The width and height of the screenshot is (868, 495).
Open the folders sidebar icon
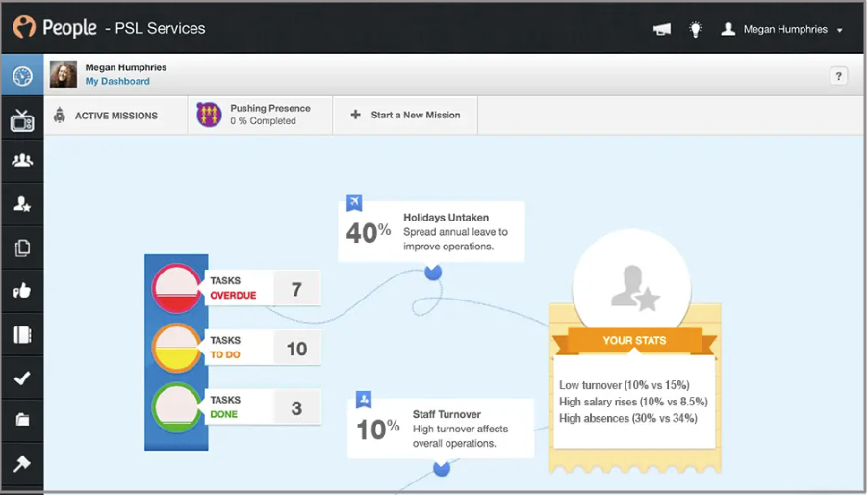22,420
